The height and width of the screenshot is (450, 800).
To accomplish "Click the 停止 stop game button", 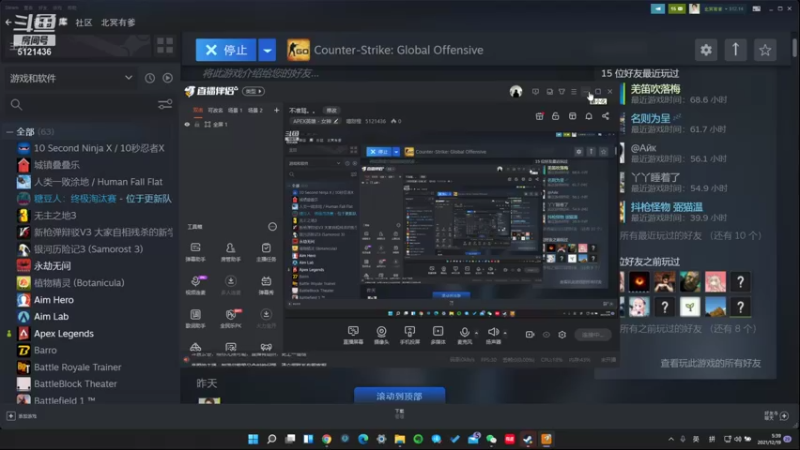I will click(x=226, y=50).
